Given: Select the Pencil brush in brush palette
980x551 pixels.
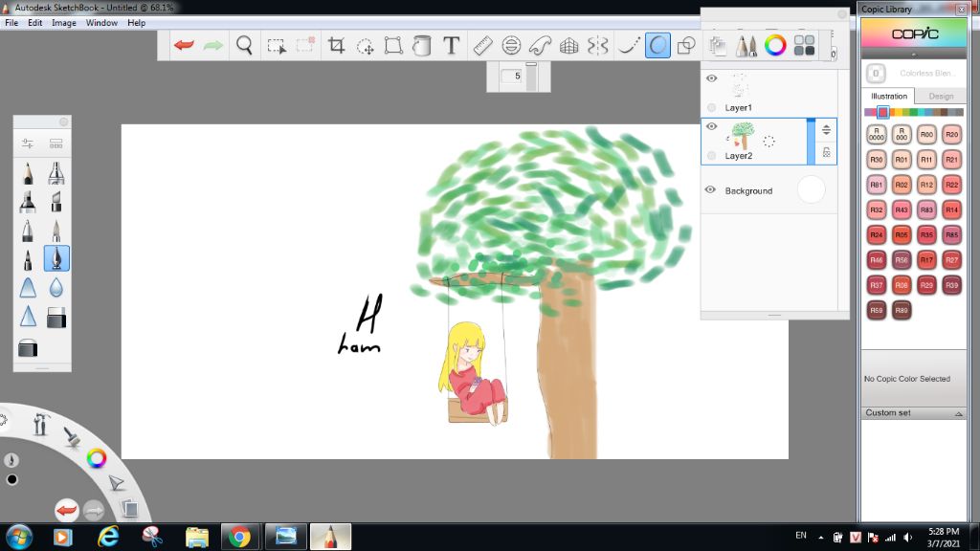Looking at the screenshot, I should pos(28,173).
